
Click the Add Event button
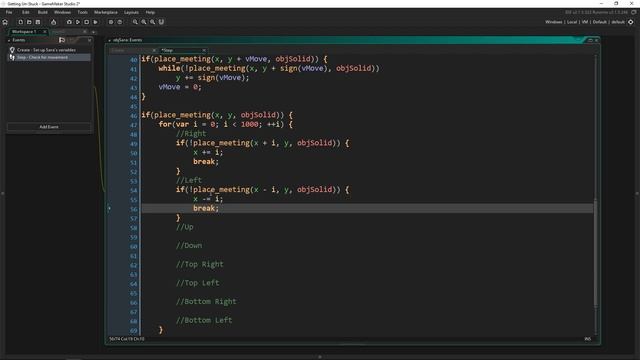(x=49, y=127)
